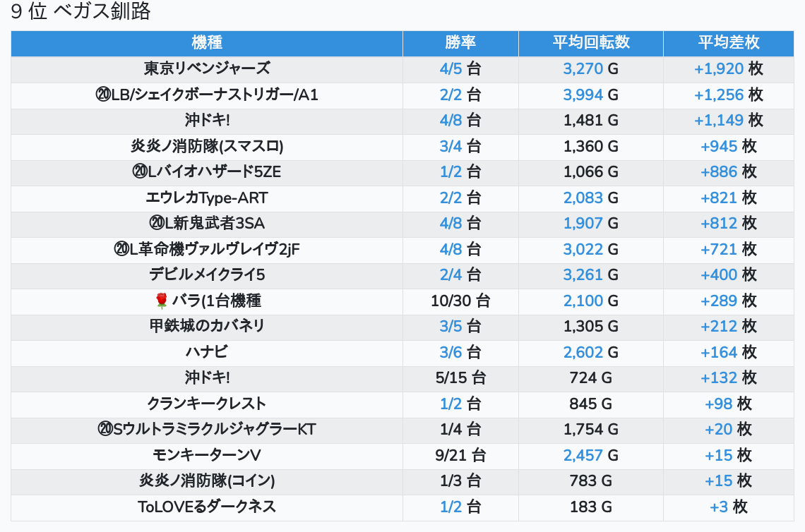The height and width of the screenshot is (532, 805).
Task: Click the 3,994 G average spins value
Action: (590, 95)
